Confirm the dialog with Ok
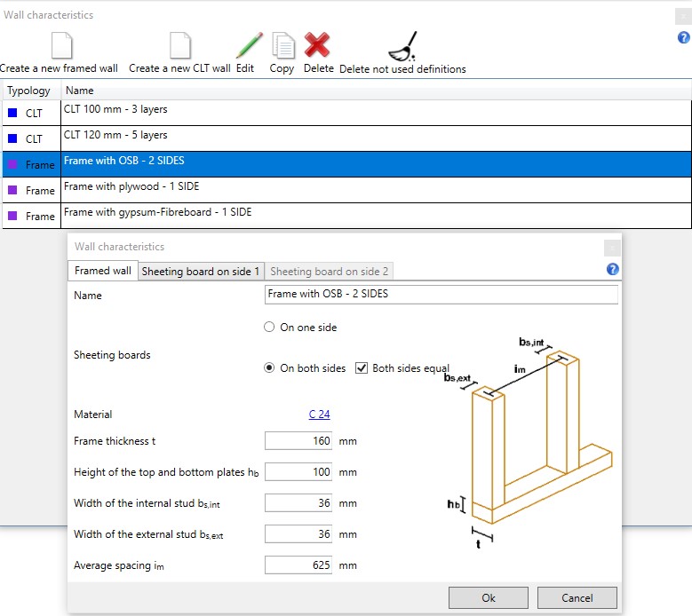 click(488, 597)
